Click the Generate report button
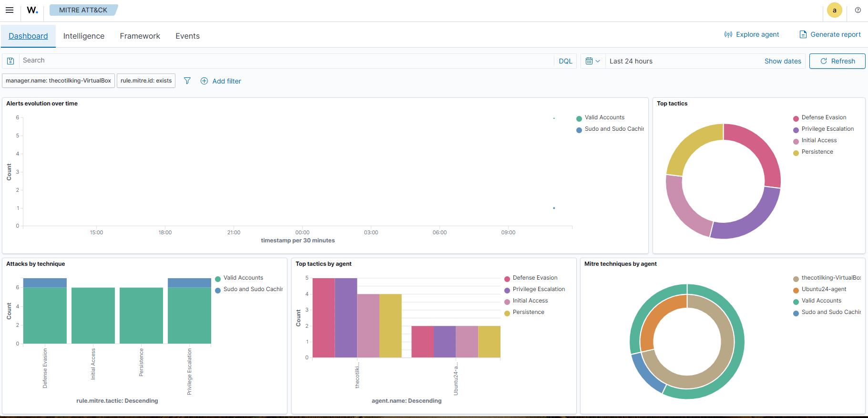The image size is (868, 418). click(x=830, y=34)
